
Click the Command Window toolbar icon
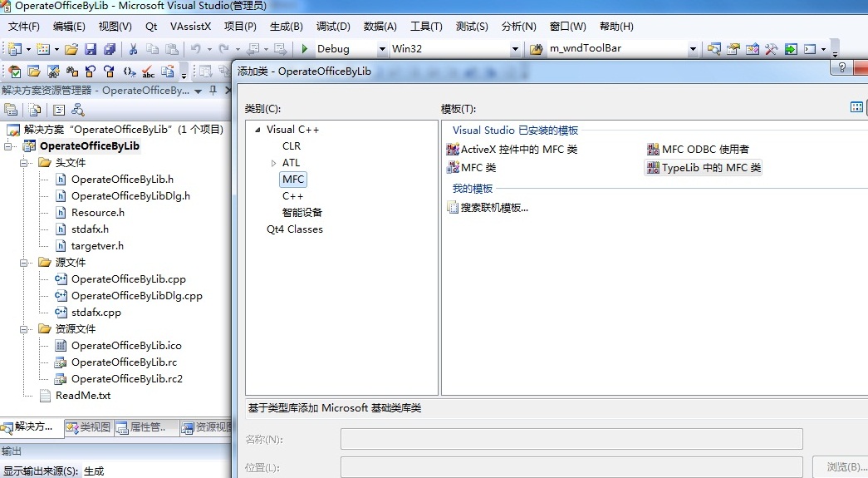[810, 49]
